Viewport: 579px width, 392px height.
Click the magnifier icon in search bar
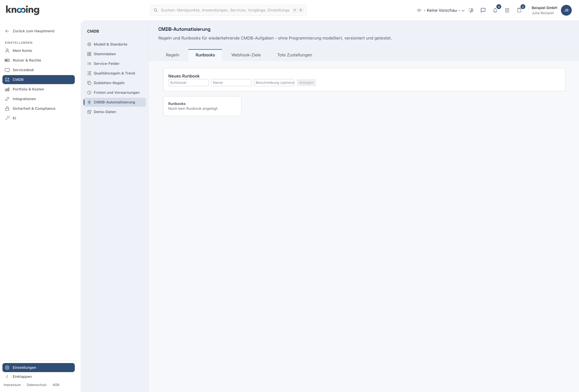click(x=155, y=10)
